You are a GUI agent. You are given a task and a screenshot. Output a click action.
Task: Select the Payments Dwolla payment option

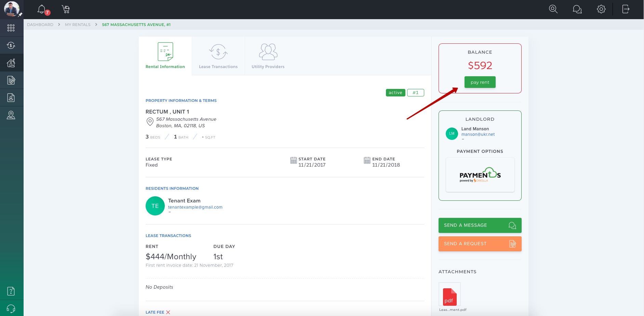pos(480,175)
